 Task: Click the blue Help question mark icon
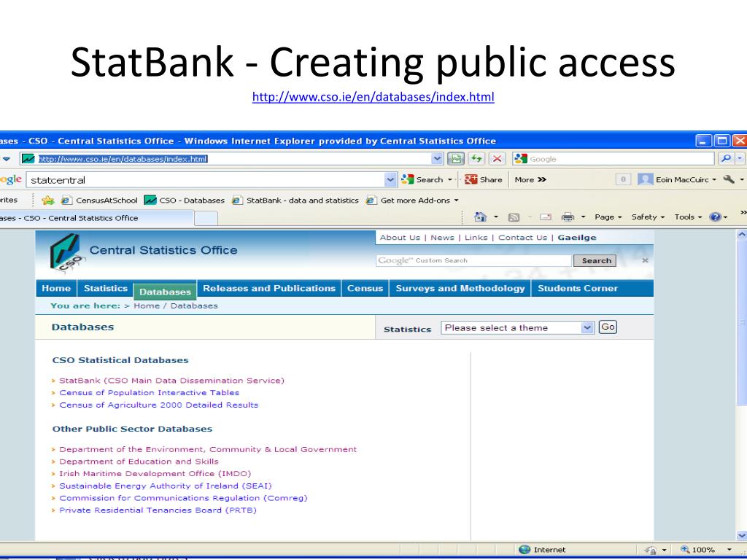click(x=715, y=217)
